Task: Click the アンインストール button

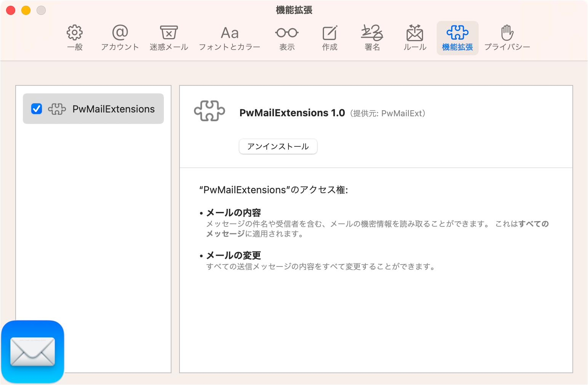Action: tap(278, 146)
